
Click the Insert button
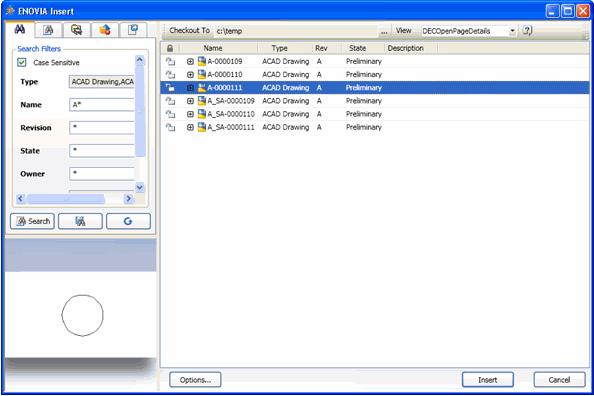tap(488, 380)
